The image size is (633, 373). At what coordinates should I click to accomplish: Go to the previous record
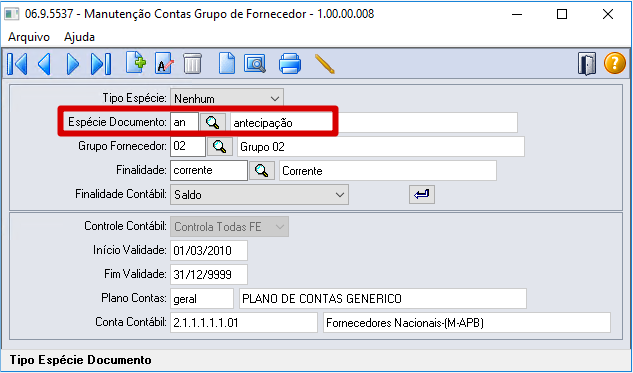44,64
